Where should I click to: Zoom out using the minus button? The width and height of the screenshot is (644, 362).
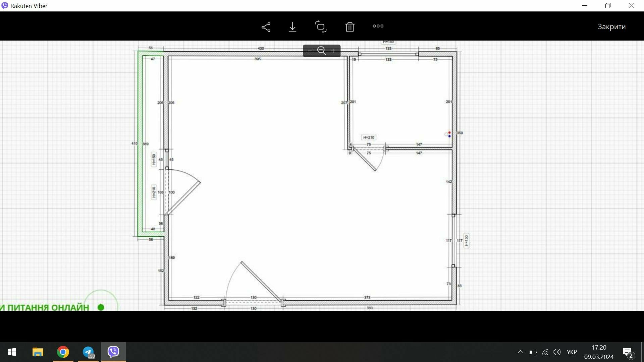click(x=310, y=51)
